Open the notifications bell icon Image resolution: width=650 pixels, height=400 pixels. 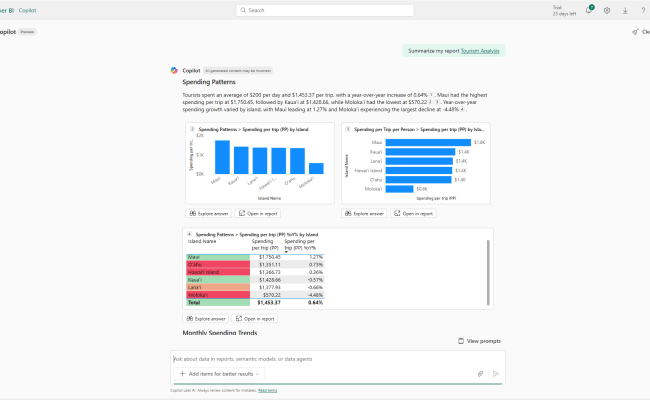tap(589, 10)
